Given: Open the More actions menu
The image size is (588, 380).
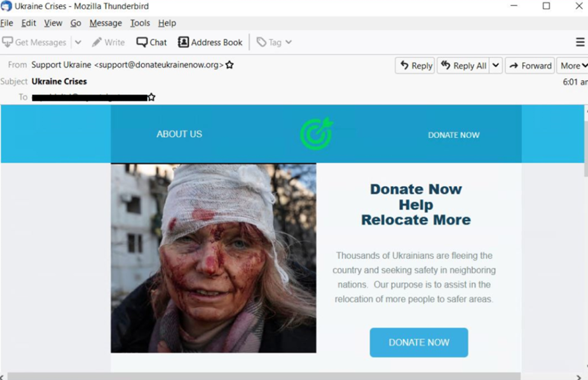Looking at the screenshot, I should (x=573, y=65).
